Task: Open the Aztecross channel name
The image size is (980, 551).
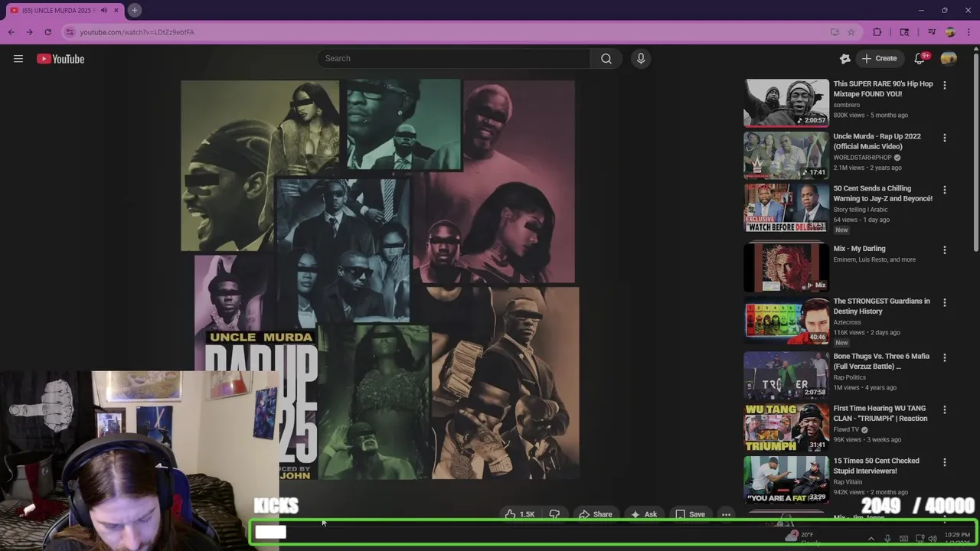Action: (848, 322)
